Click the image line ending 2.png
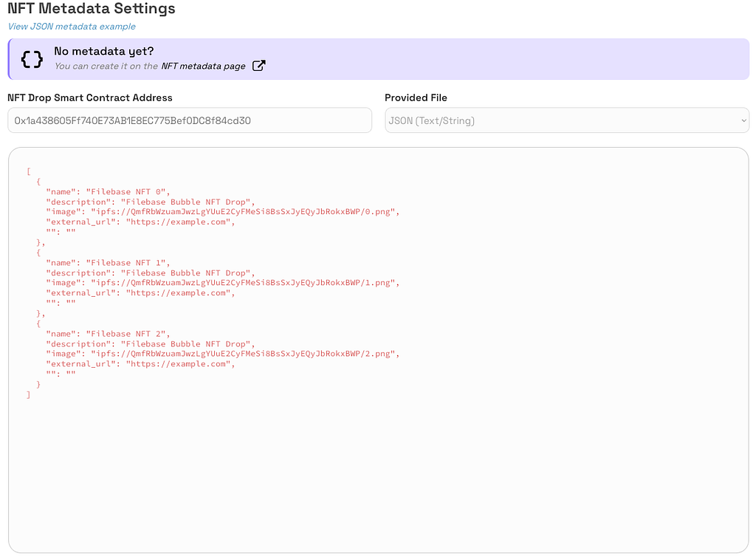 (x=223, y=354)
